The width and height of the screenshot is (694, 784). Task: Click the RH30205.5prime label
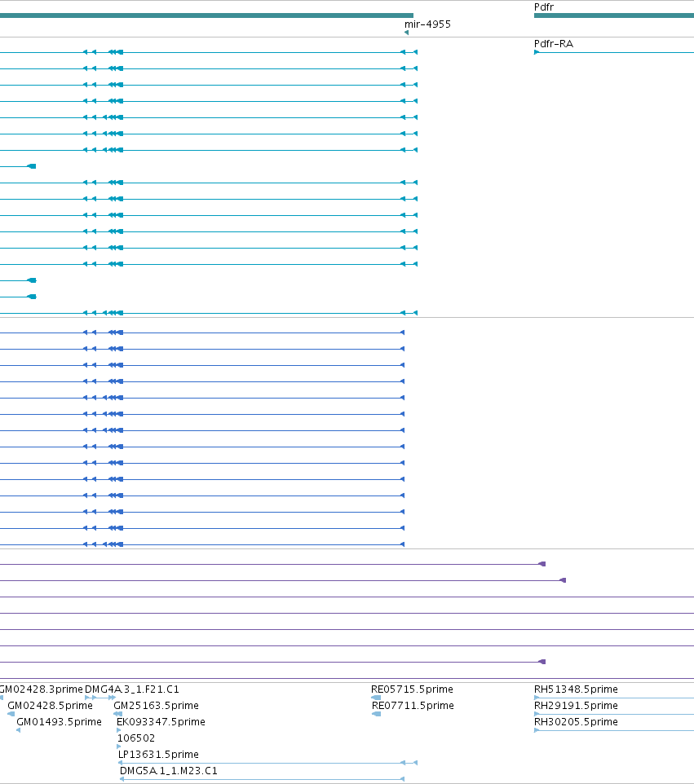coord(576,722)
